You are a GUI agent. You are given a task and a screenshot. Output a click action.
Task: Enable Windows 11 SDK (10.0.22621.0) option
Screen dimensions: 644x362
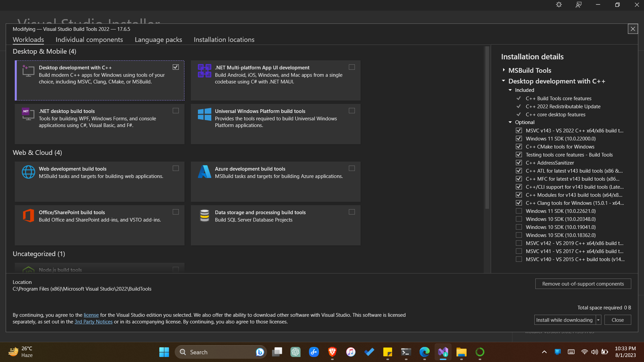point(519,211)
